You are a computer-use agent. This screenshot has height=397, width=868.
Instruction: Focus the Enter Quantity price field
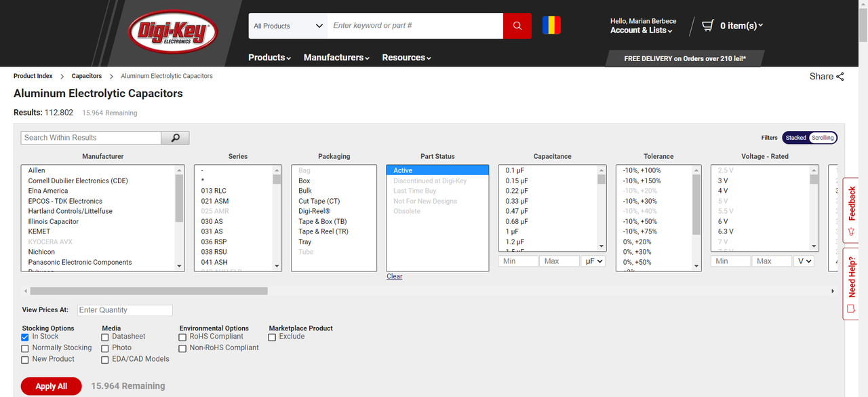click(x=125, y=310)
